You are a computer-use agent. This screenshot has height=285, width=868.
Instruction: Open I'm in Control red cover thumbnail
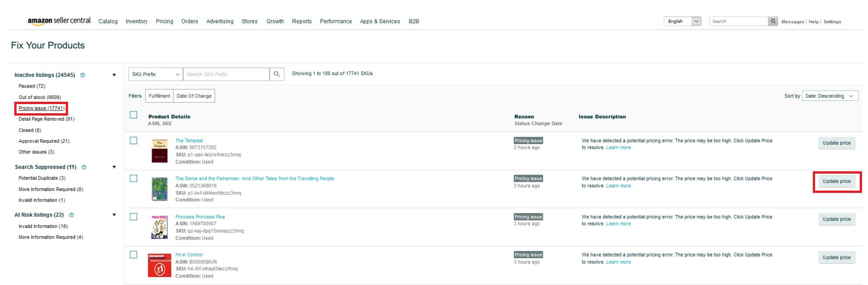click(159, 265)
